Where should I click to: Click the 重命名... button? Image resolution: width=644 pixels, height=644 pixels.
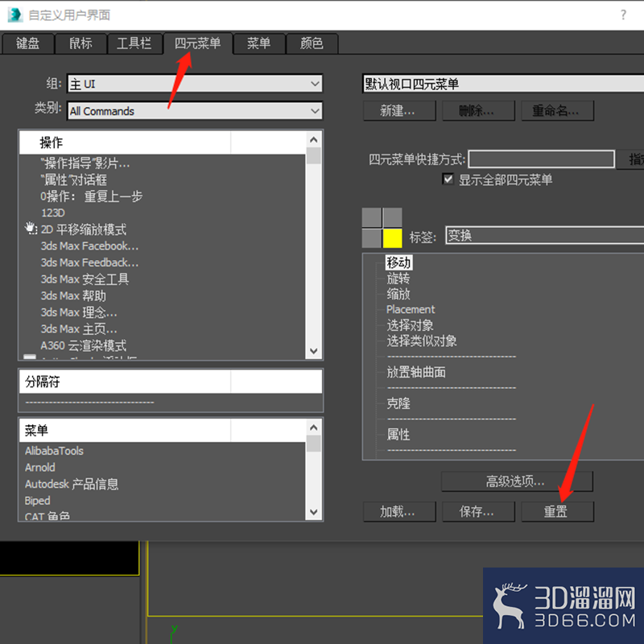coord(557,110)
